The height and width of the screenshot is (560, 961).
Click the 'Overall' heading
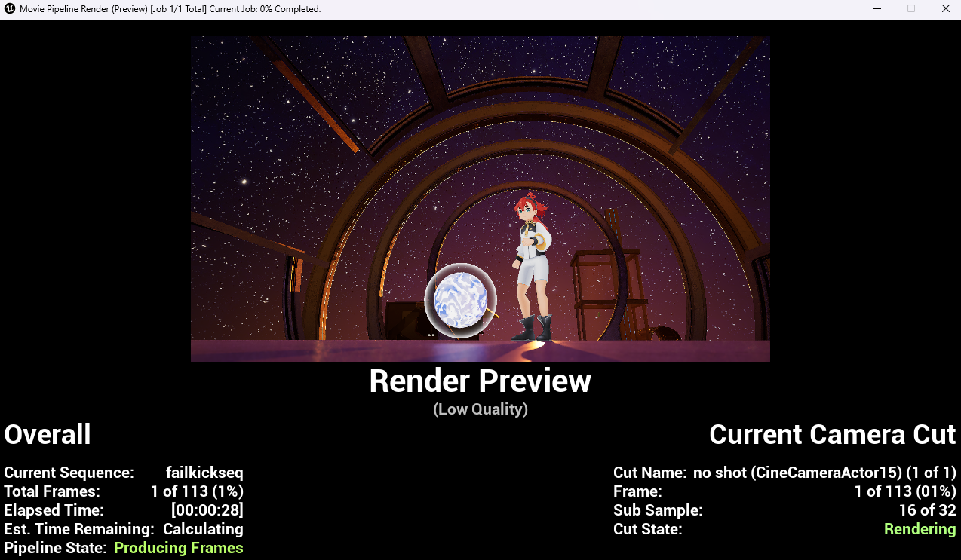coord(48,435)
